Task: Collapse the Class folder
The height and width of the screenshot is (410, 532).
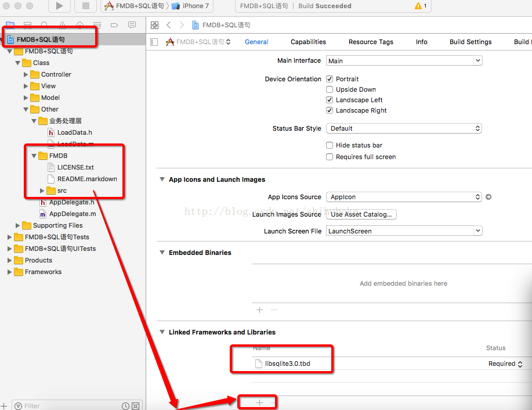Action: click(17, 63)
